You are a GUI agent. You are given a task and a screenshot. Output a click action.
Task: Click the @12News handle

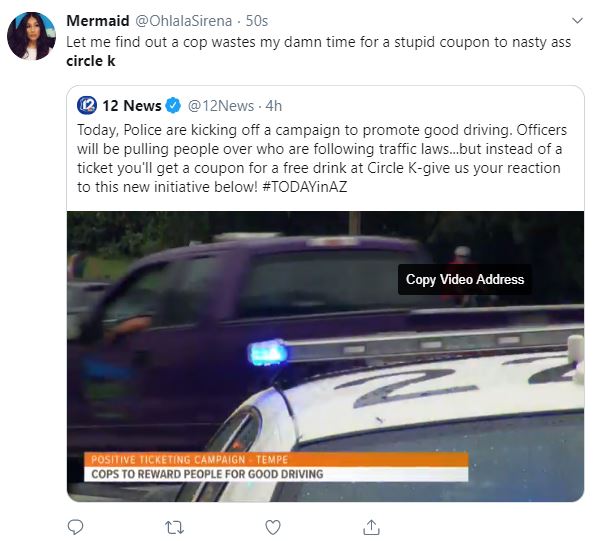[x=220, y=106]
